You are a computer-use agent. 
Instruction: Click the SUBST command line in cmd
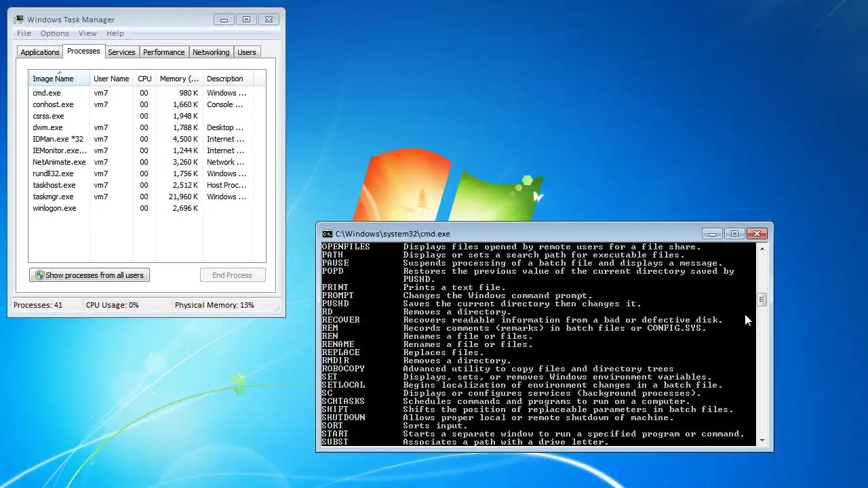465,442
